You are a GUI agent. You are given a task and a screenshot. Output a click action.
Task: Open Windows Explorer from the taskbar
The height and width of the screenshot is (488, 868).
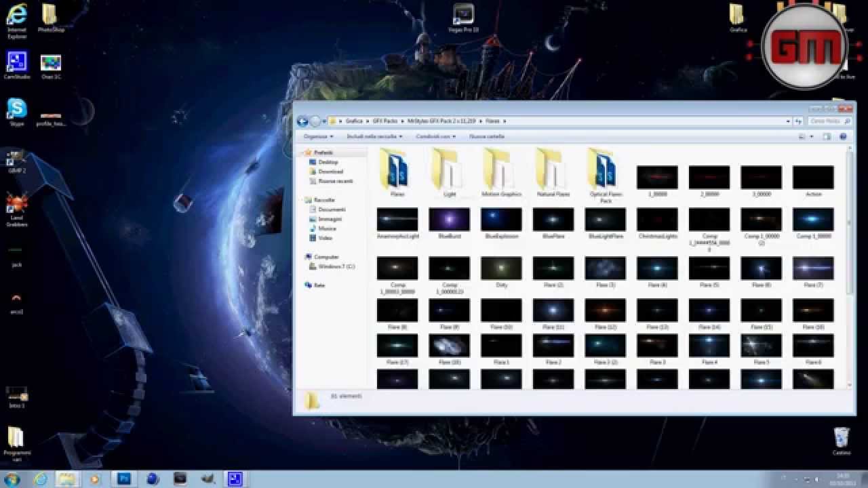(66, 479)
